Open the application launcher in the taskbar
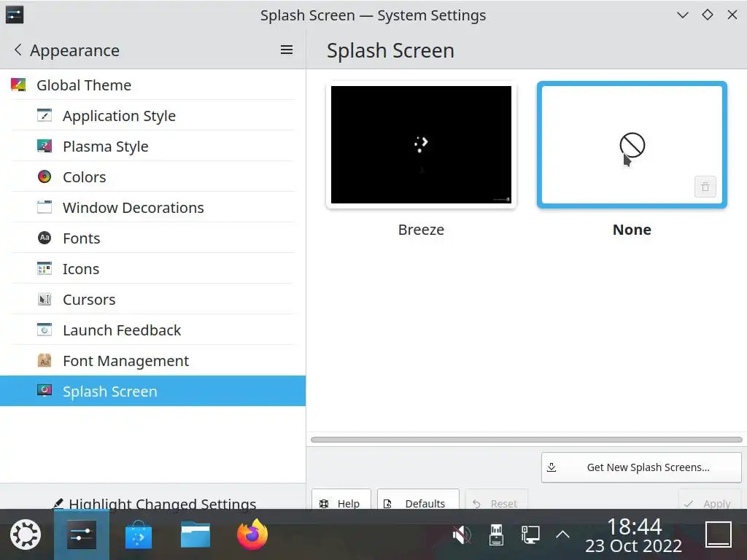747x560 pixels. click(26, 534)
